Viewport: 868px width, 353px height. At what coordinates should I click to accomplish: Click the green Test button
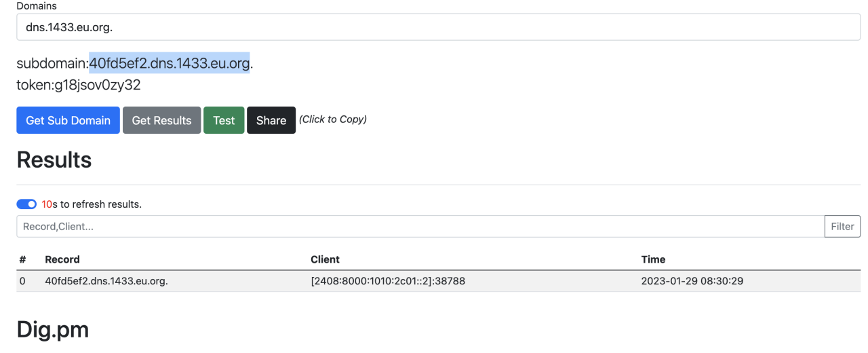point(224,120)
